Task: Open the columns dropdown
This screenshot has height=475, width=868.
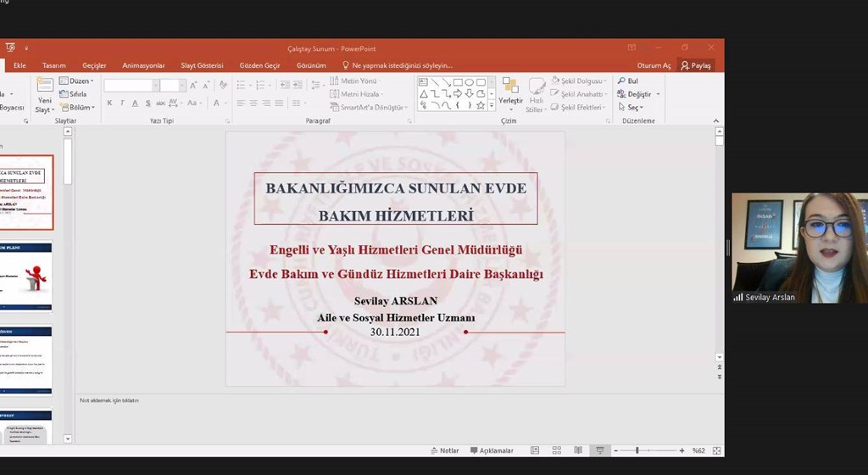Action: (299, 103)
